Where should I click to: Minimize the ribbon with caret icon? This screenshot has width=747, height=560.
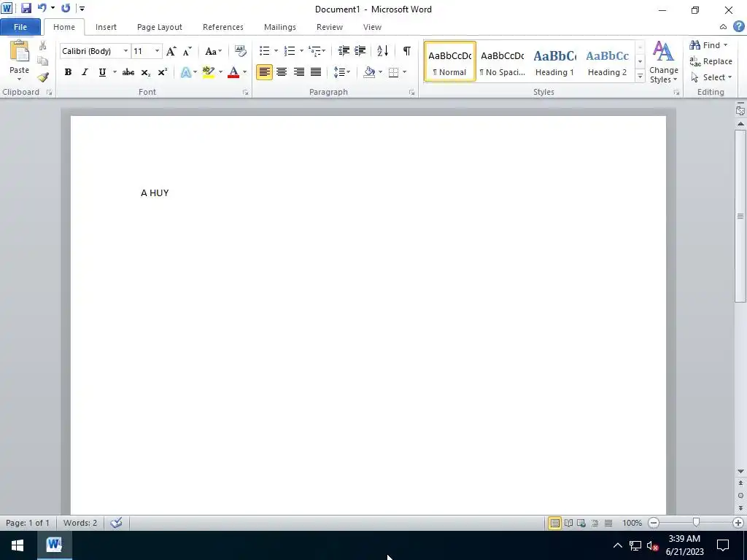[x=723, y=27]
